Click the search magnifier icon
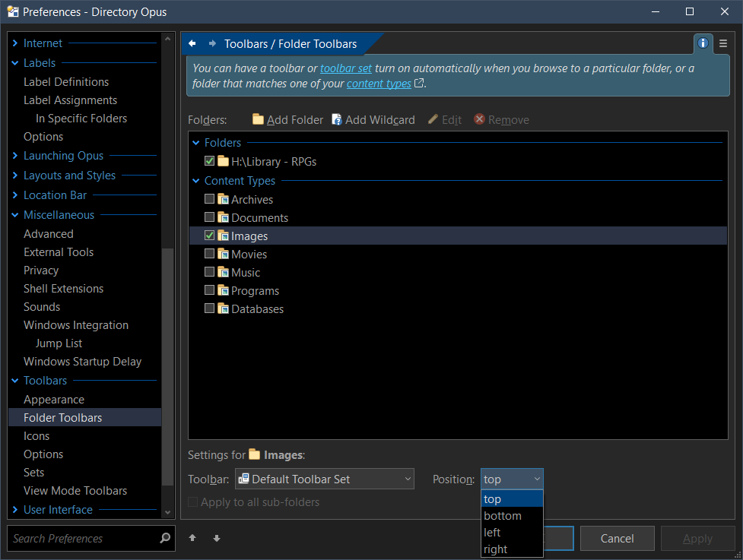 165,538
